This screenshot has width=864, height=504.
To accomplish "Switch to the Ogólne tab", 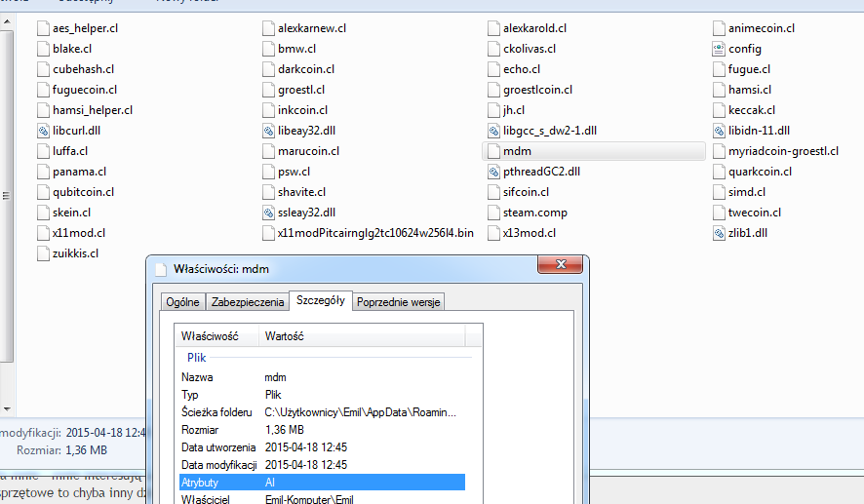I will coord(182,302).
